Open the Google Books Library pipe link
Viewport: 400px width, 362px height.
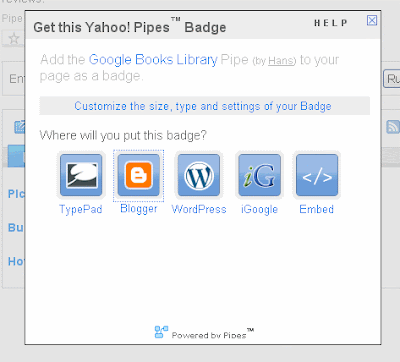(153, 60)
